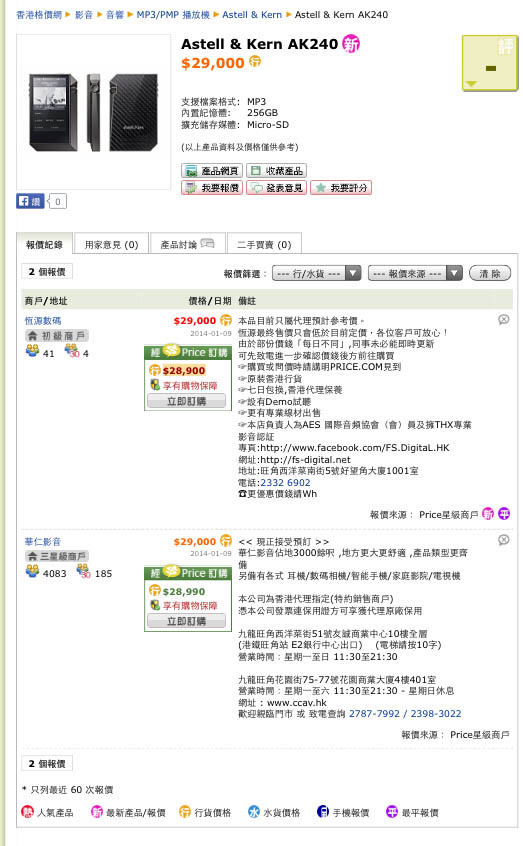This screenshot has height=846, width=523.
Task: Click the 水貨價格 legend icon
Action: [x=254, y=812]
